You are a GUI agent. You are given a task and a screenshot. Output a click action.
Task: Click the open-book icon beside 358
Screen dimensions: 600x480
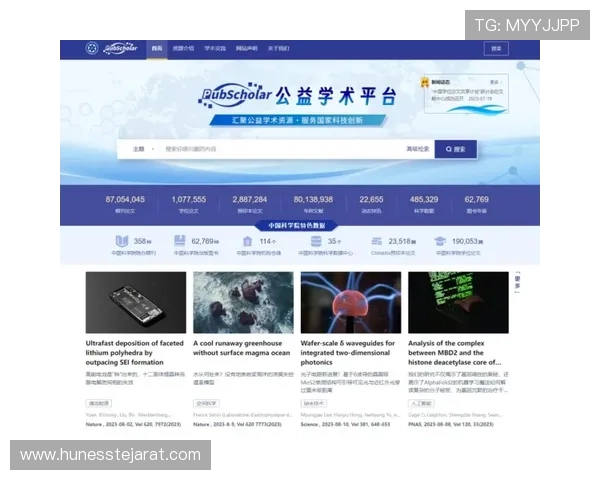(122, 241)
